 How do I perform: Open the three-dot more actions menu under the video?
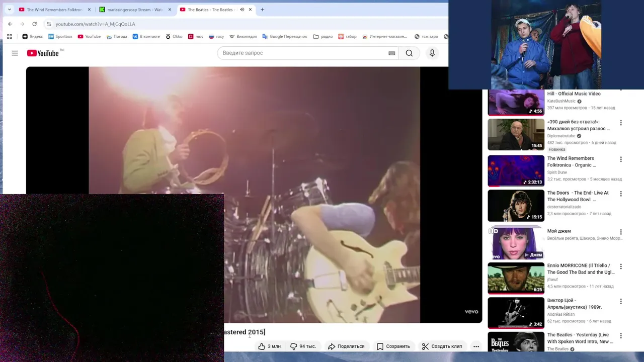click(476, 346)
